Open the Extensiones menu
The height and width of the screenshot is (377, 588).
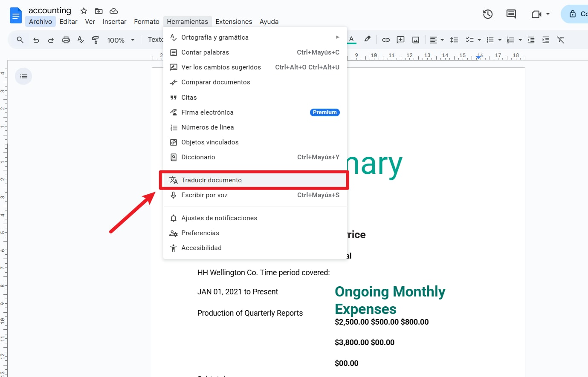[x=234, y=21]
